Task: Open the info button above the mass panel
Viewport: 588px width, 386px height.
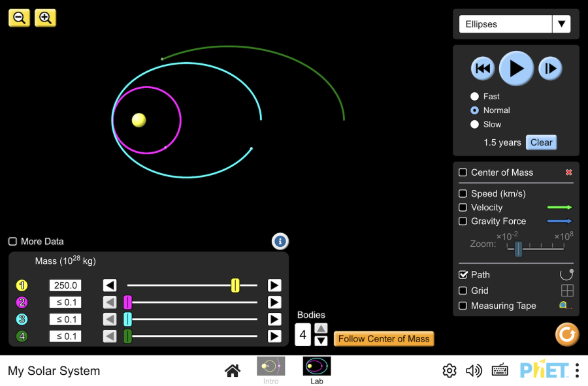Action: point(280,242)
